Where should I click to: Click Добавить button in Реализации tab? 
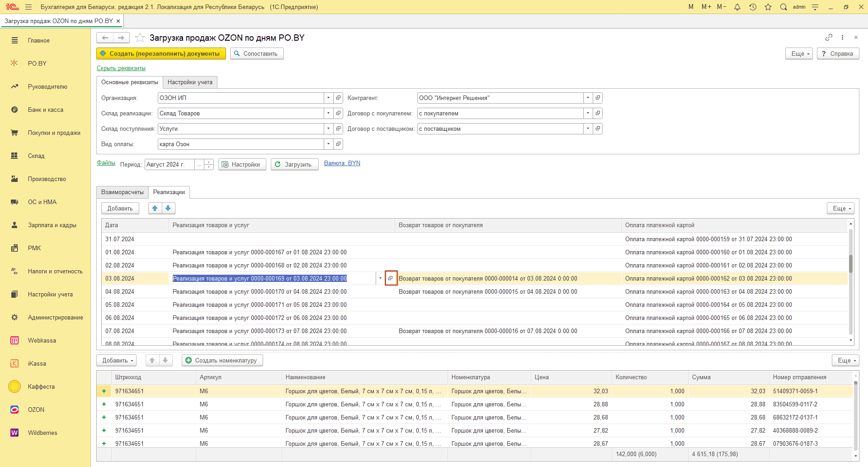120,208
